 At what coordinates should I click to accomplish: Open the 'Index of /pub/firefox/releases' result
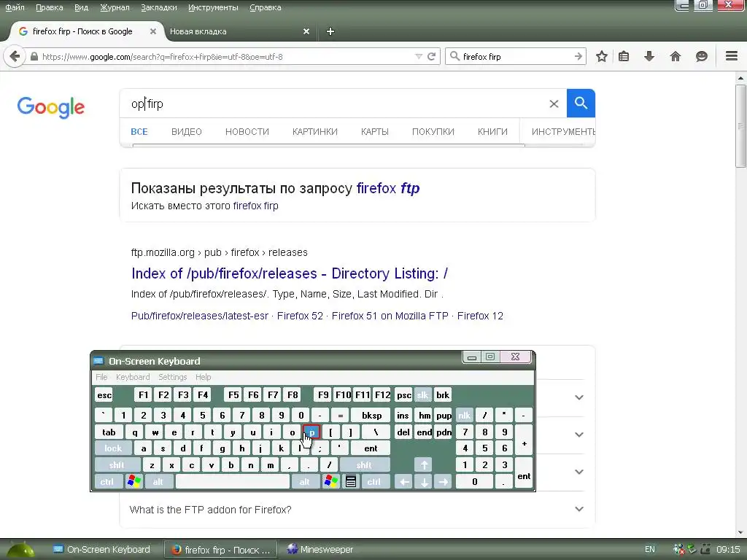tap(289, 273)
